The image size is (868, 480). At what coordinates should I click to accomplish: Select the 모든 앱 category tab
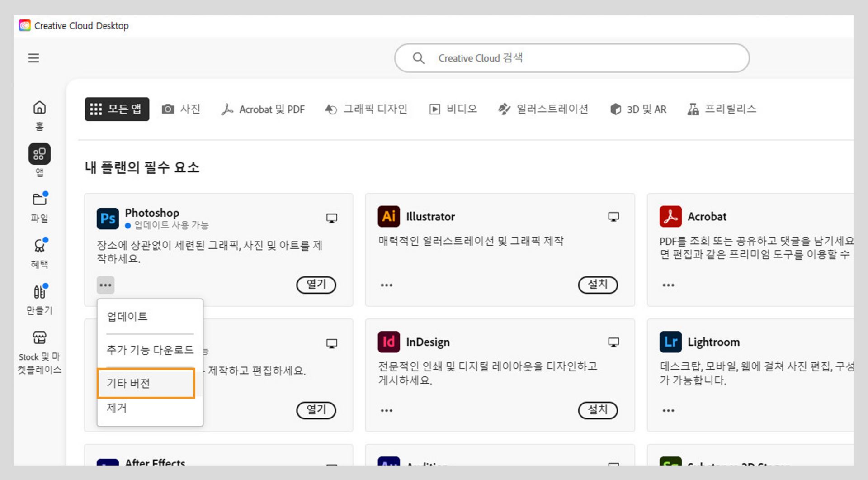[117, 109]
